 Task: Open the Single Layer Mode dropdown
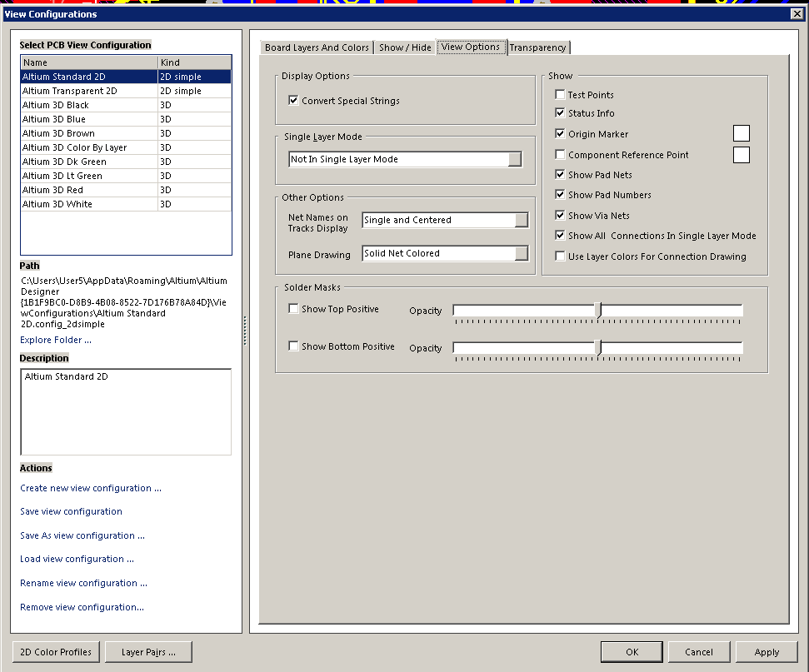514,159
